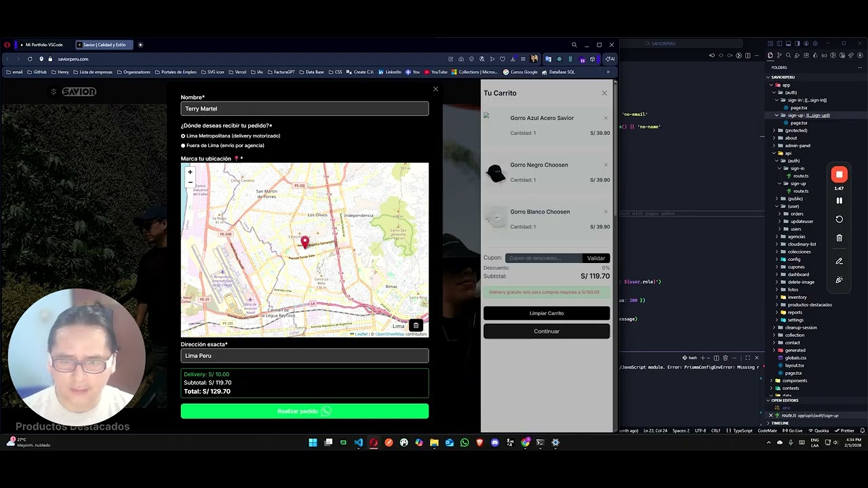Open the browser AI assistant button

[x=610, y=59]
